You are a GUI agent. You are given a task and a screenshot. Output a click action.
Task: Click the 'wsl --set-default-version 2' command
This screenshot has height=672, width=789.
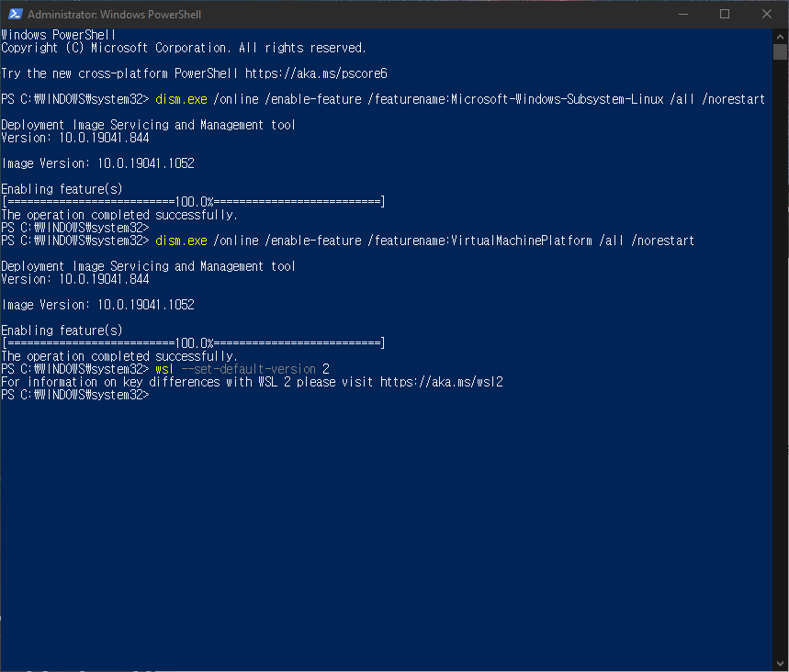pyautogui.click(x=242, y=369)
